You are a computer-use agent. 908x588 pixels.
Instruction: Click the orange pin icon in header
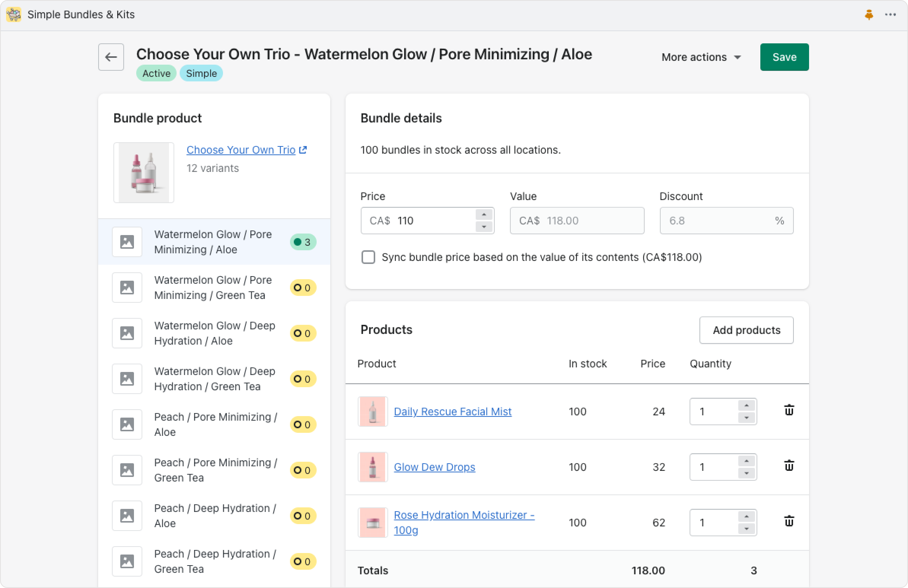coord(869,14)
